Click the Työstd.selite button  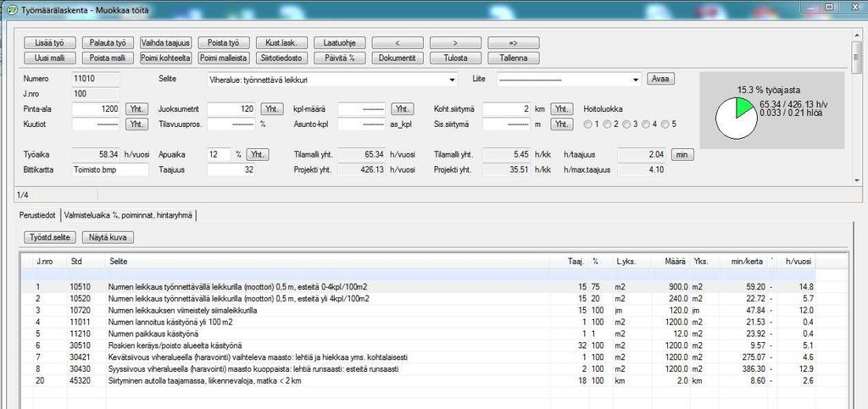coord(50,237)
